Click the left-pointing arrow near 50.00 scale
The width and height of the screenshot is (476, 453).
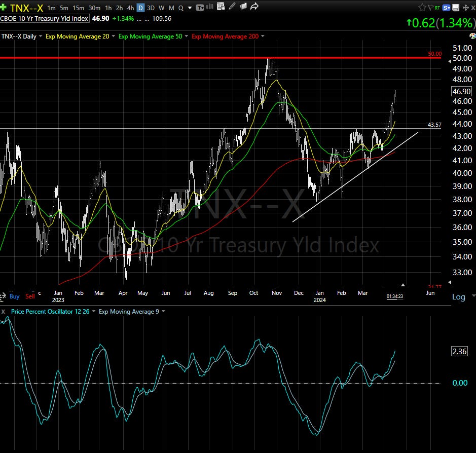(450, 61)
